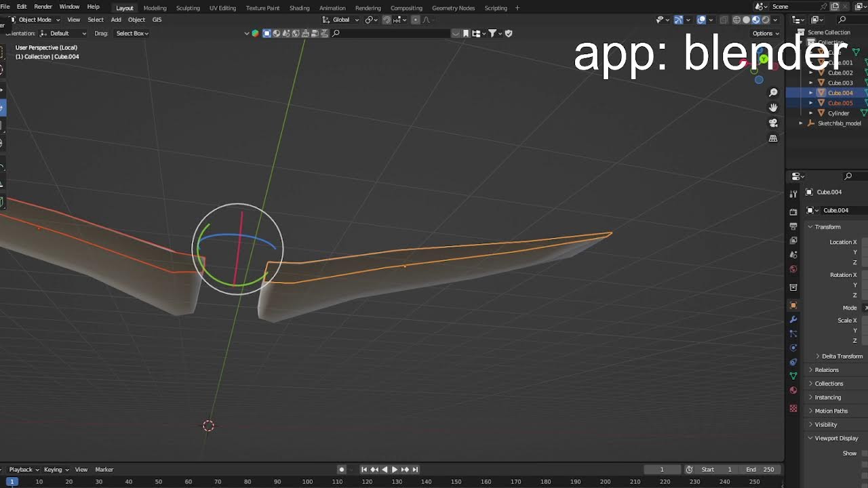
Task: Open the Scene properties tab
Action: click(x=793, y=255)
